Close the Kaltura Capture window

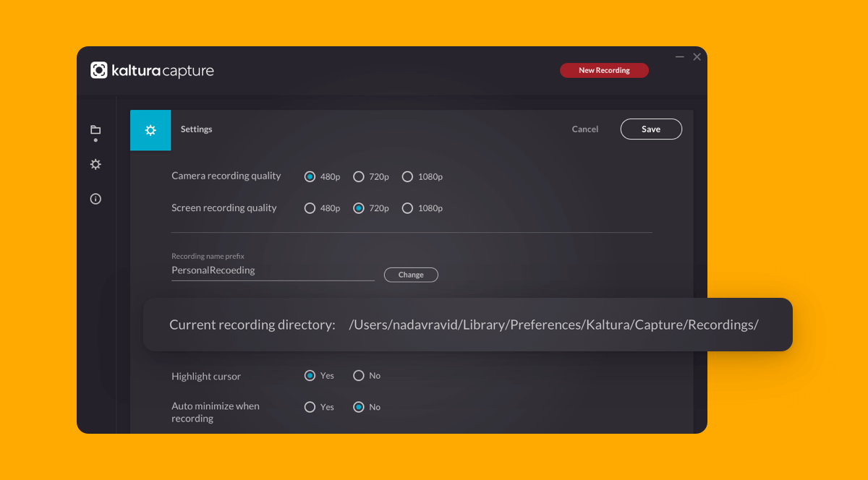697,56
